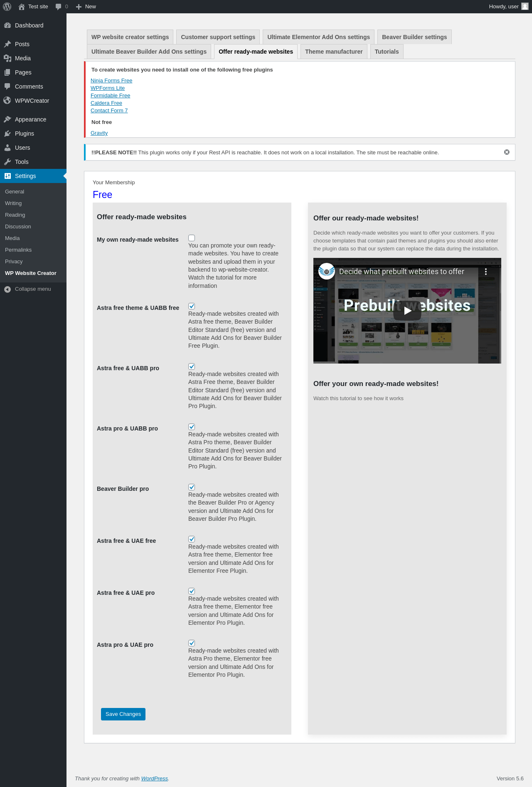The image size is (532, 787).
Task: Click the Posts pin icon
Action: [7, 44]
